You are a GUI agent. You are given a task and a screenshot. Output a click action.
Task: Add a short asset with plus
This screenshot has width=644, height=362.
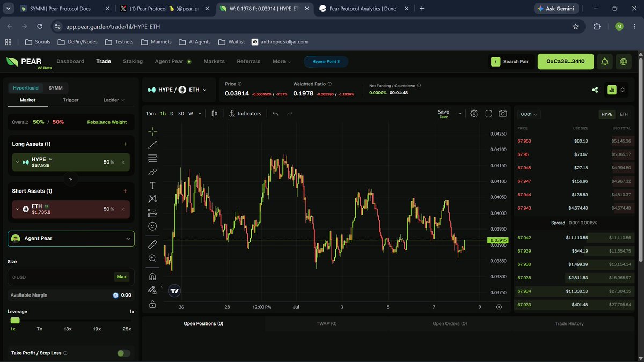click(x=125, y=191)
